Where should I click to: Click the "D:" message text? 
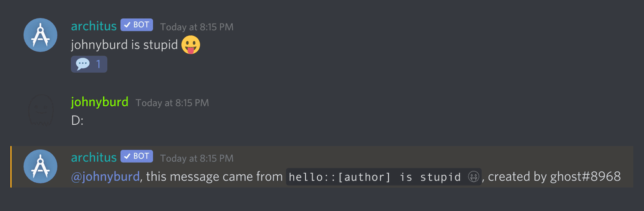[77, 121]
